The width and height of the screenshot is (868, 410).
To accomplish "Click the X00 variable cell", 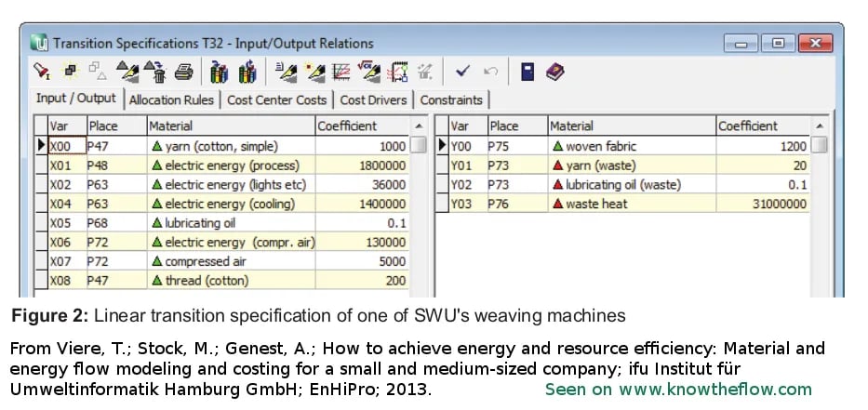I will pyautogui.click(x=68, y=146).
